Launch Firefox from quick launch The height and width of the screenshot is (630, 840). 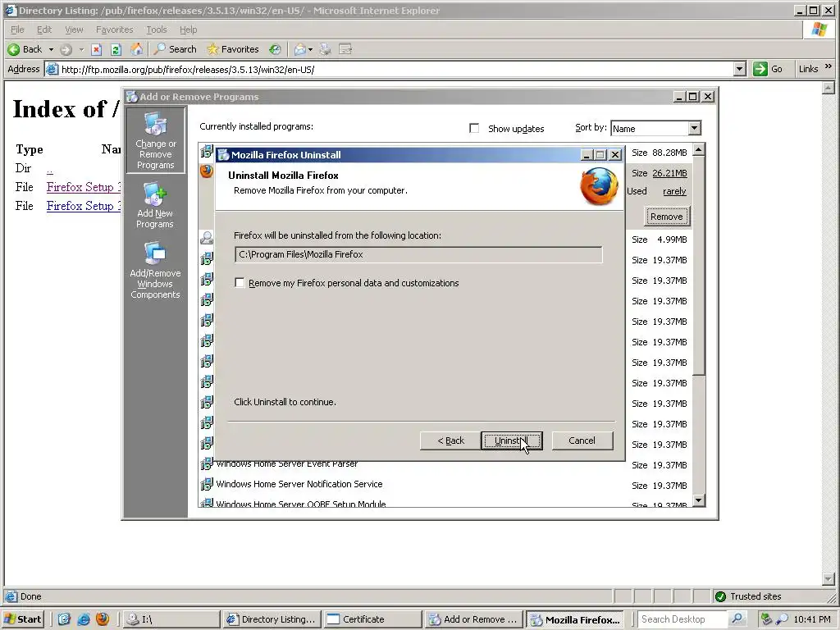pyautogui.click(x=103, y=619)
